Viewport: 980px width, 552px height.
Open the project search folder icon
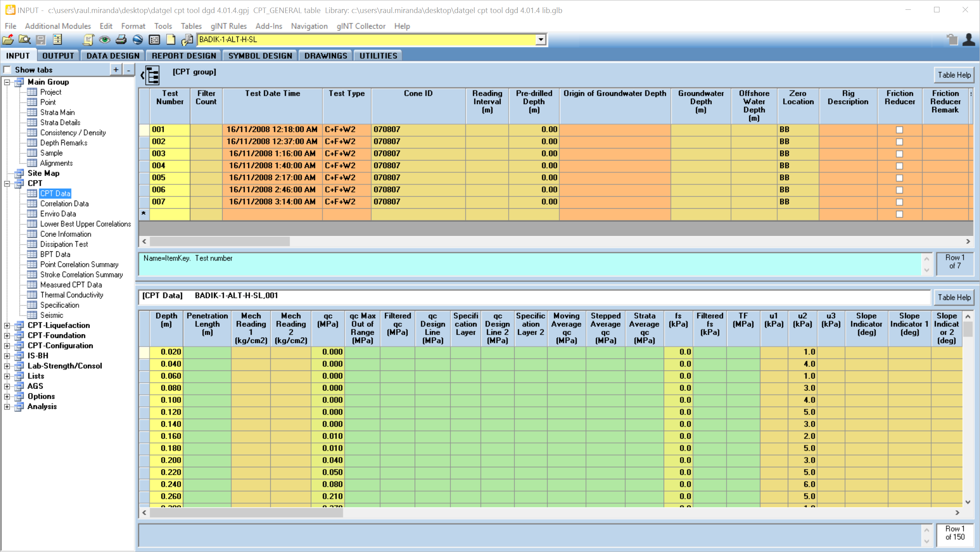click(x=24, y=39)
